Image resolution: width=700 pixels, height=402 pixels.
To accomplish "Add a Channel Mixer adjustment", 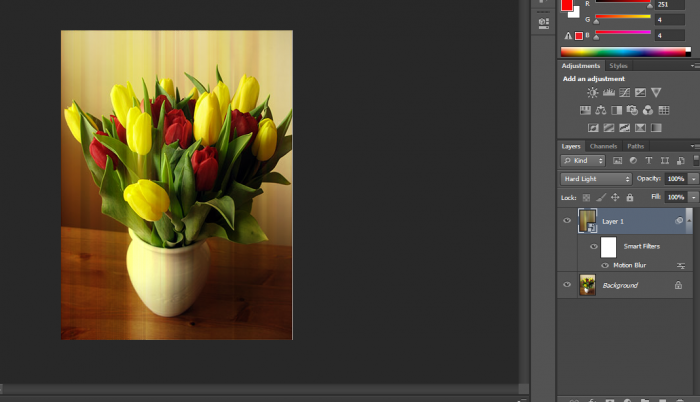I will [647, 110].
